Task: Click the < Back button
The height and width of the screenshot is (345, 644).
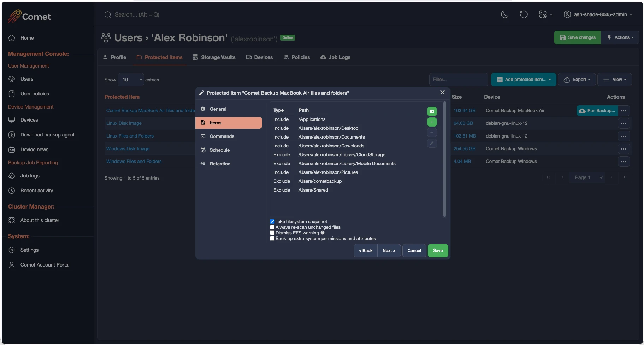Action: coord(366,251)
